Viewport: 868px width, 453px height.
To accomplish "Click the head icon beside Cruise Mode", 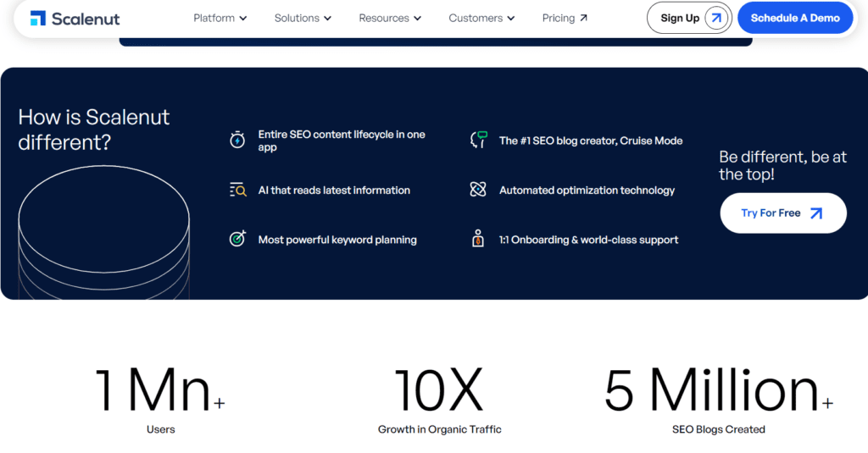I will click(478, 141).
